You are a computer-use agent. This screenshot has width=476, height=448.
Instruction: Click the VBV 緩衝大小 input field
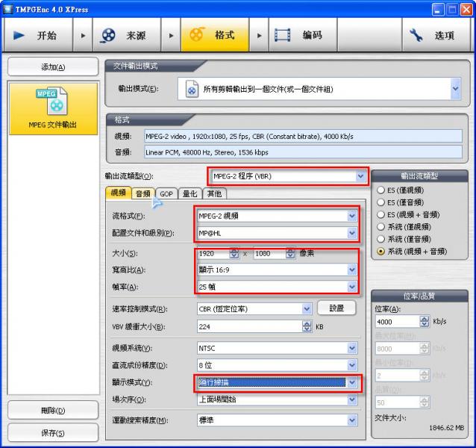tap(248, 326)
